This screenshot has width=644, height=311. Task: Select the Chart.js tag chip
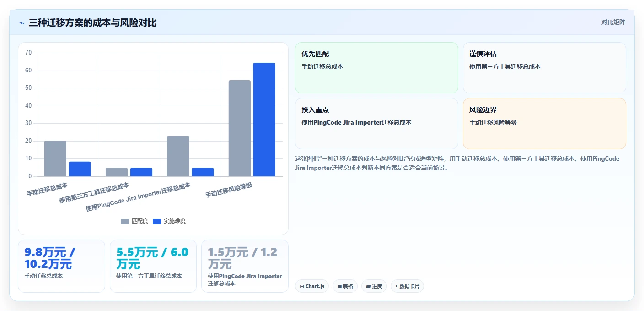coord(312,286)
